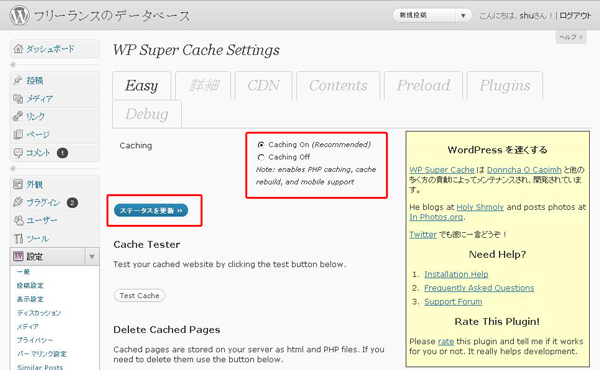Viewport: 600px width, 370px height.
Task: Open the Holy Shmoly blog link
Action: 480,207
